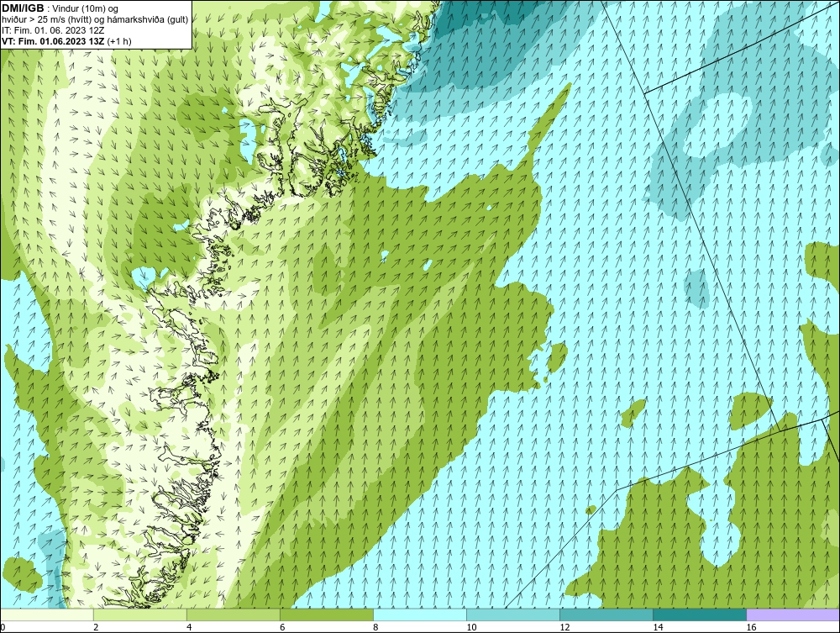Click the teal 12-14 m/s legend swatch
The height and width of the screenshot is (633, 840).
tap(606, 615)
